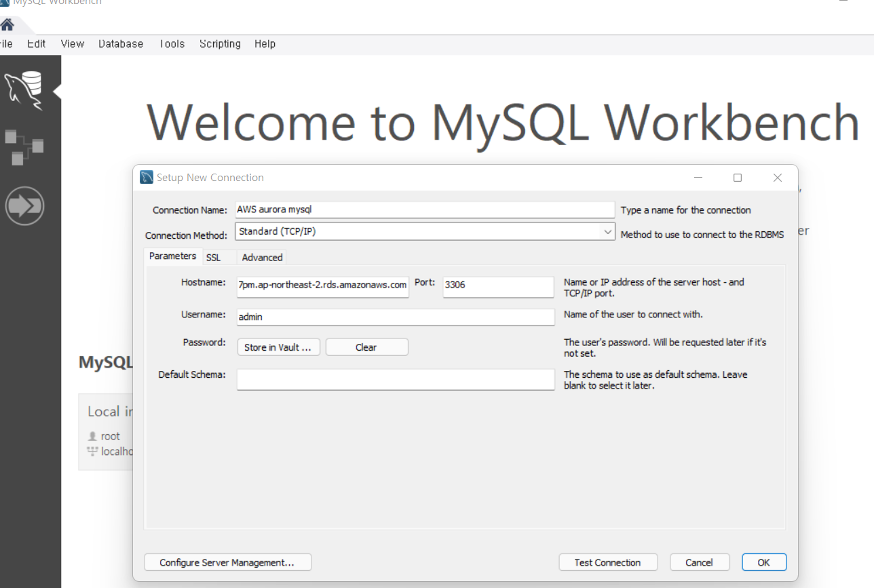Click the dialog's MySQL Workbench title icon

click(147, 177)
